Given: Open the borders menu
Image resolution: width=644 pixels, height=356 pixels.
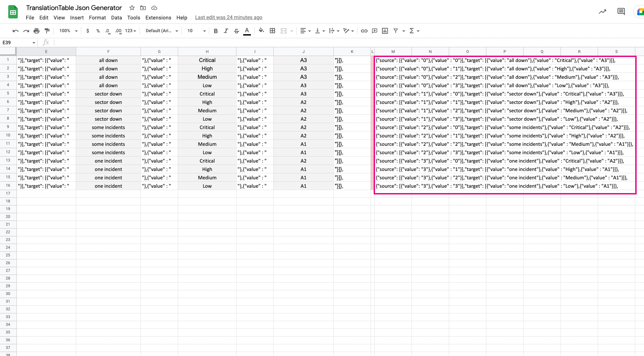Looking at the screenshot, I should pos(272,31).
